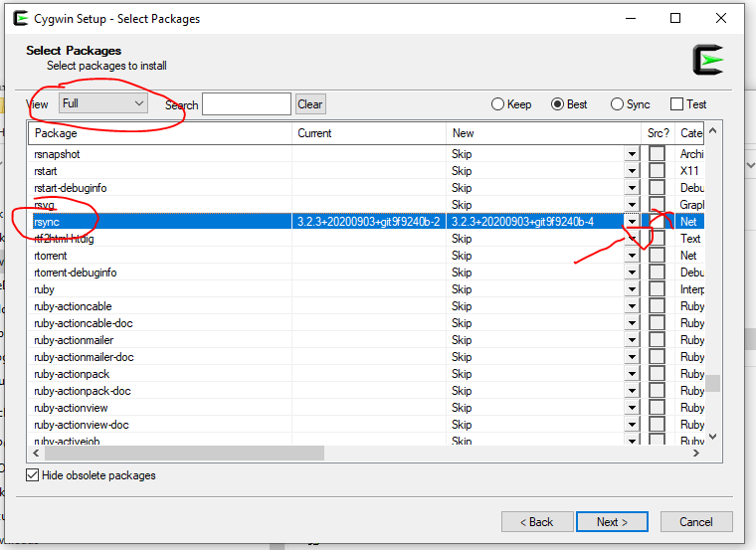This screenshot has height=550, width=756.
Task: Click Skip in the rstart-debuginfo row
Action: [462, 188]
